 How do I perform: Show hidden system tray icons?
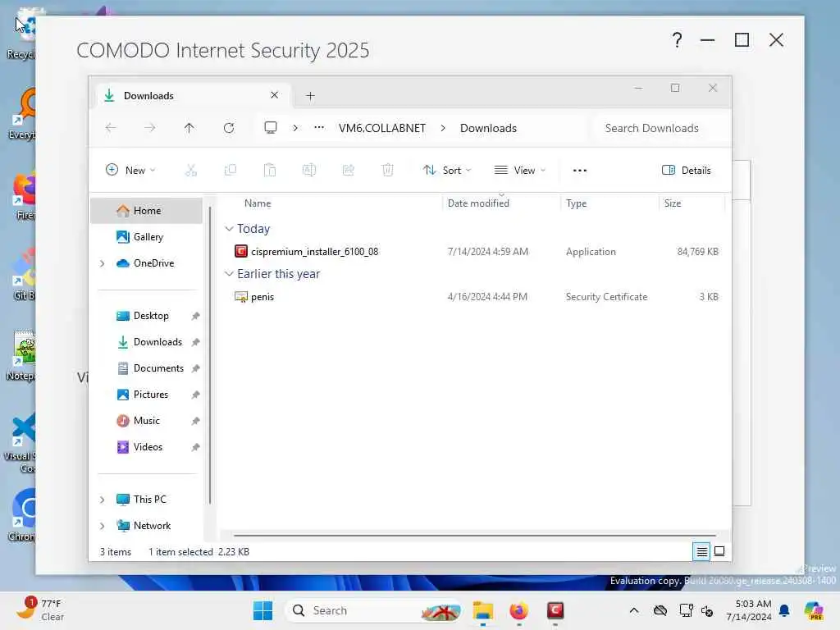[x=634, y=610]
